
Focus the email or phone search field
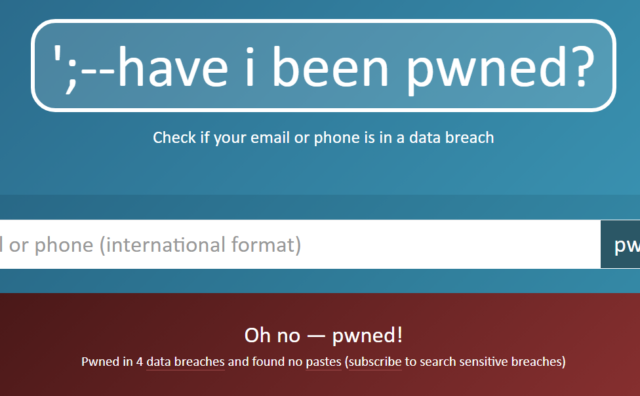[300, 244]
